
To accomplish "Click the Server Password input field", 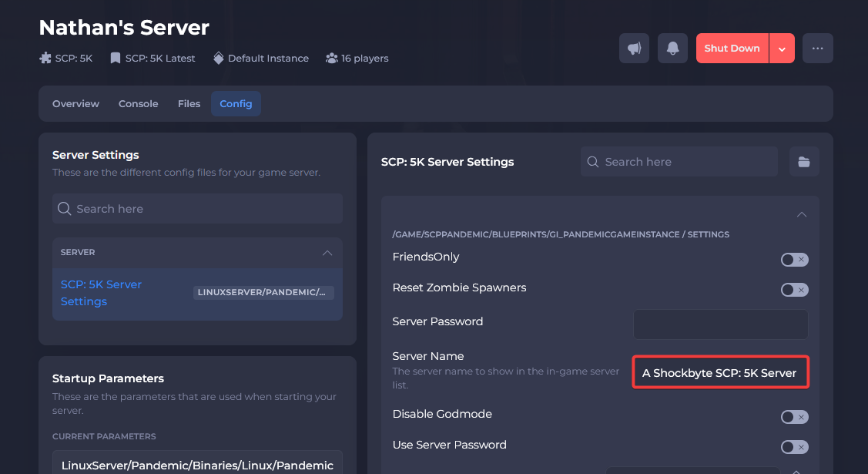I will (721, 324).
